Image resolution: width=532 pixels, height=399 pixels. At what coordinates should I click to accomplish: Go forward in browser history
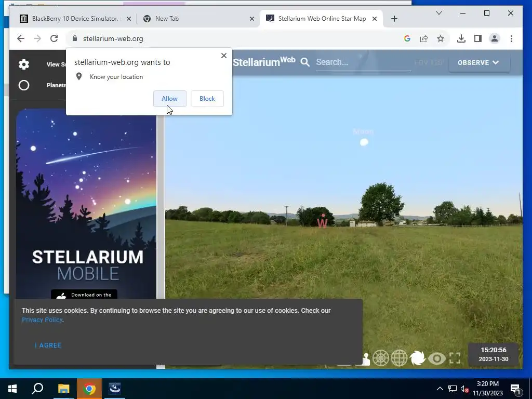point(37,38)
